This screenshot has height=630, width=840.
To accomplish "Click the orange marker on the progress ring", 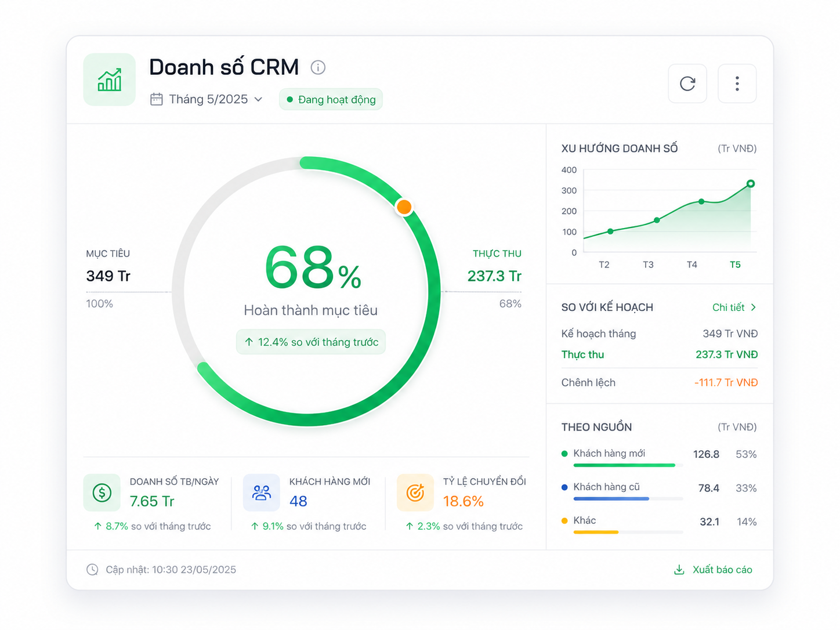I will [x=404, y=207].
